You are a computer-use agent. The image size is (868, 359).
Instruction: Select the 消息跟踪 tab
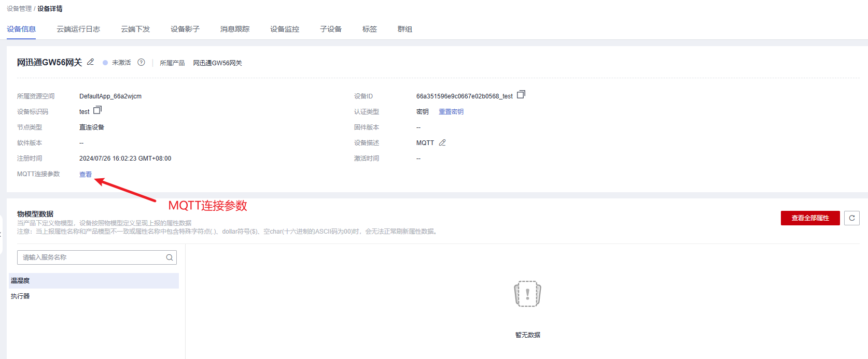(x=235, y=29)
